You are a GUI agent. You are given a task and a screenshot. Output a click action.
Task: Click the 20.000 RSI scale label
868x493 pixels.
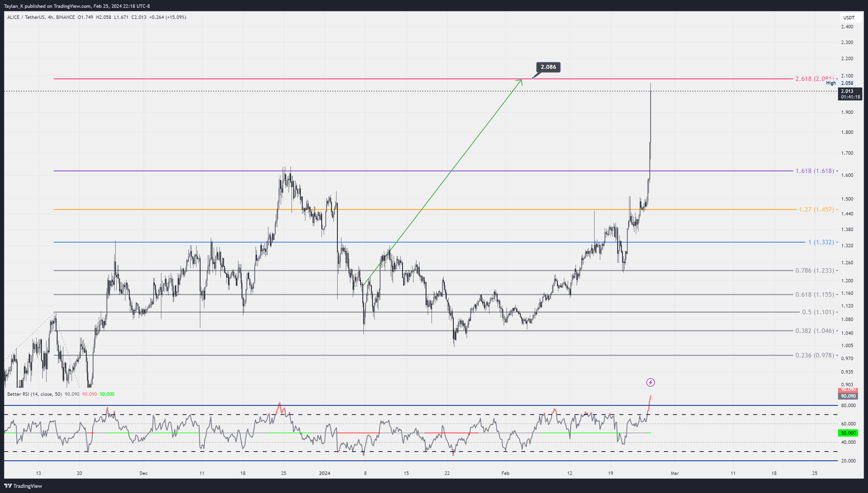pos(848,461)
